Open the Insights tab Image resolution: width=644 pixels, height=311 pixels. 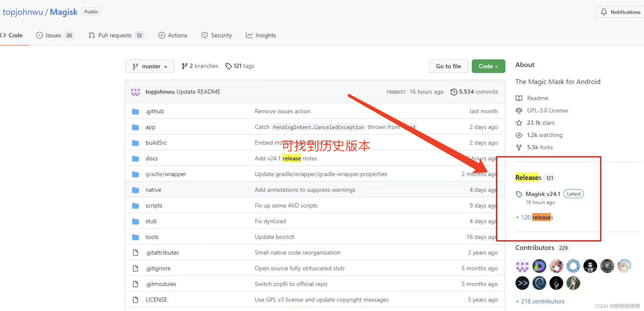pos(265,35)
